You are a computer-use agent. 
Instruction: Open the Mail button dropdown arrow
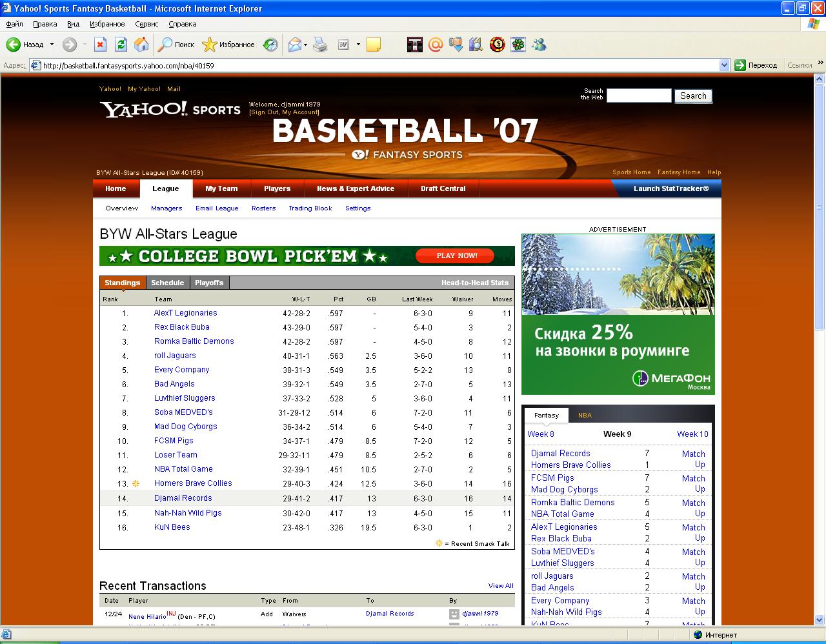(x=306, y=45)
